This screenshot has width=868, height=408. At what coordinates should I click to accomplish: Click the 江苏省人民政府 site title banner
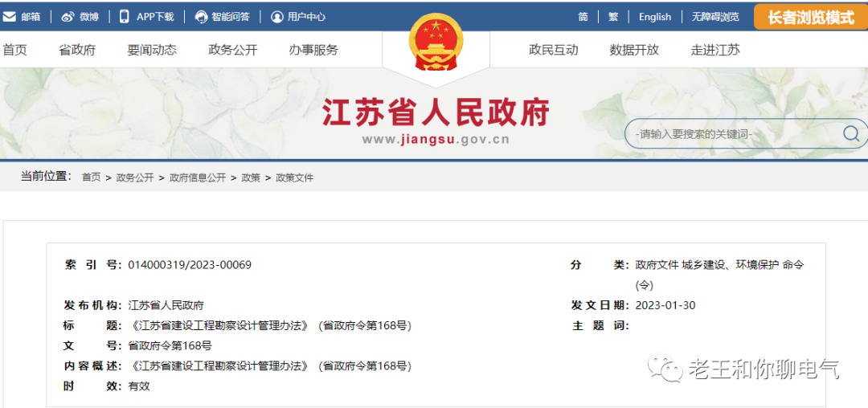[x=436, y=113]
